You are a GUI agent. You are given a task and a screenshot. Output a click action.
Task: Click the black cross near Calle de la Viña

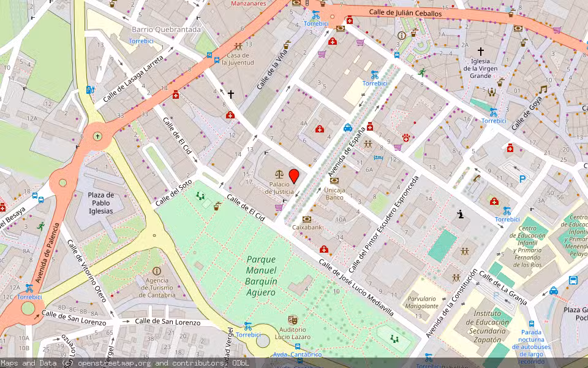[x=231, y=94]
